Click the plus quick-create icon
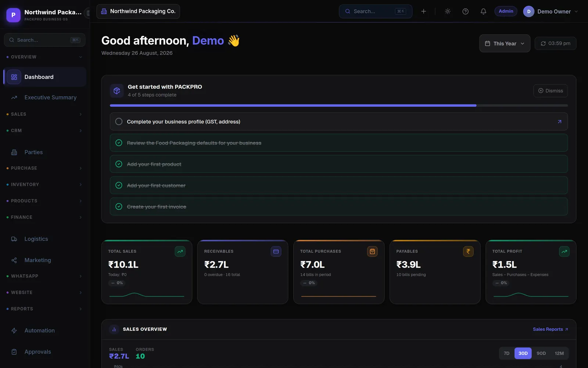 [423, 11]
